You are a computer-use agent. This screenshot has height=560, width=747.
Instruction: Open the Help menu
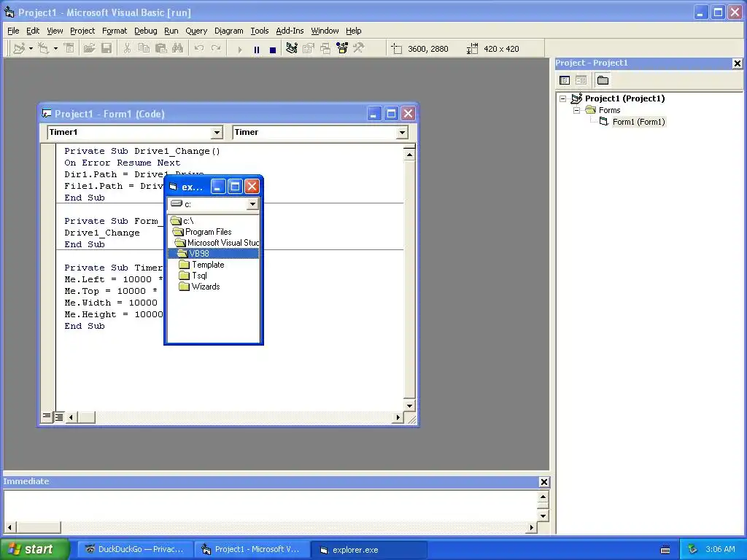point(354,31)
